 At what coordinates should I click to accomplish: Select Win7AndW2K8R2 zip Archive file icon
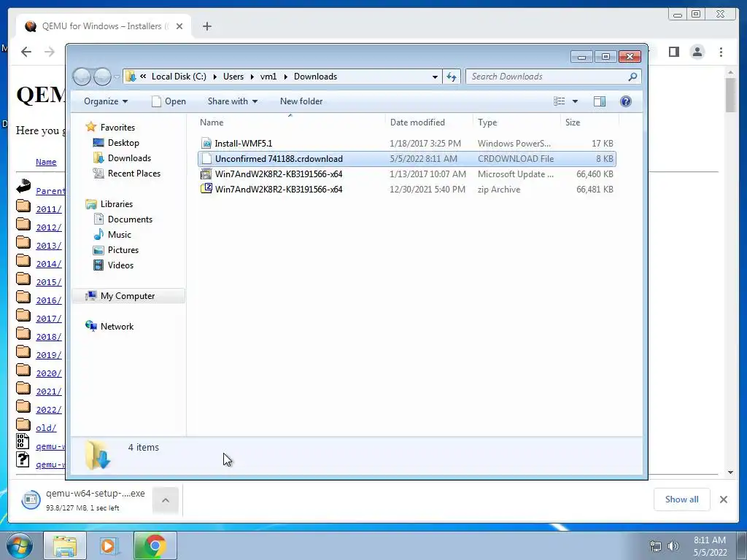[x=206, y=189]
